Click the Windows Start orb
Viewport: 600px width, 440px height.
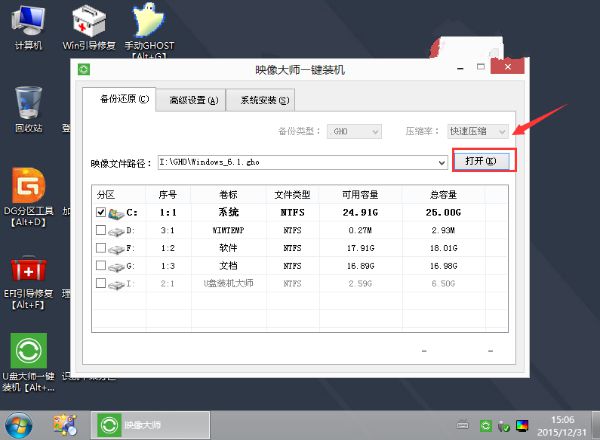[20, 422]
